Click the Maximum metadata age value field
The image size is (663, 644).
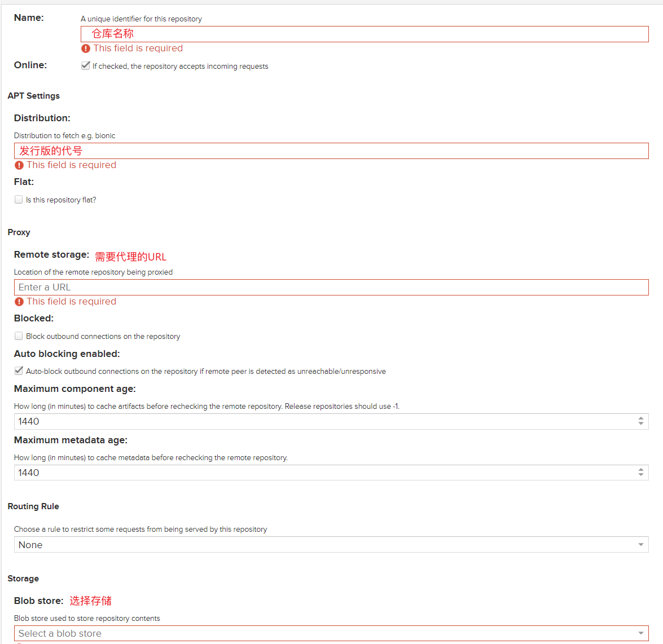[x=322, y=473]
